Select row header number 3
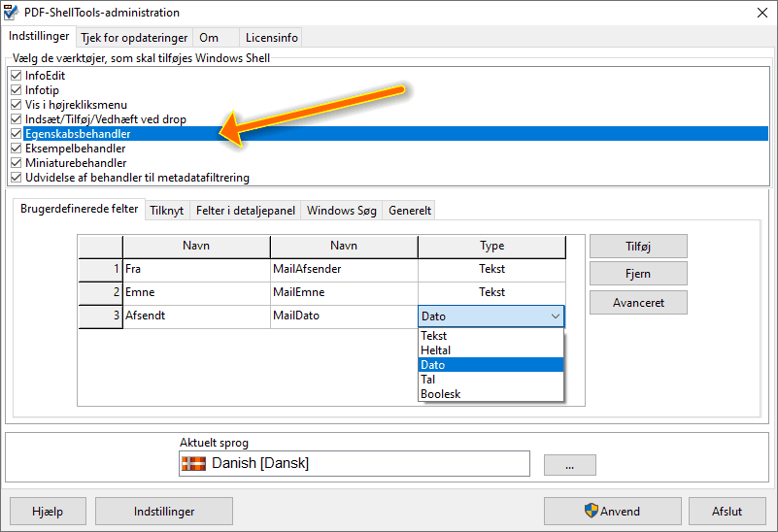The image size is (778, 532). 101,316
